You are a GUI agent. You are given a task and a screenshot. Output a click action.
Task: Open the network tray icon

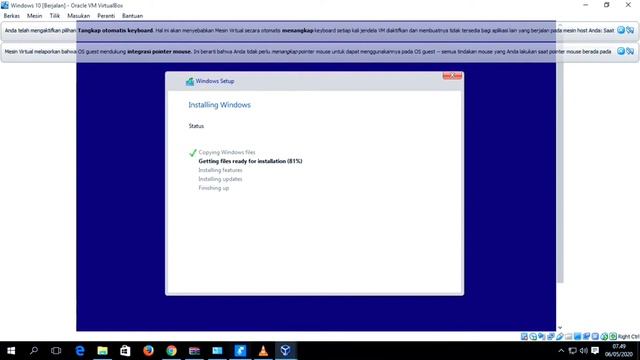pyautogui.click(x=573, y=351)
